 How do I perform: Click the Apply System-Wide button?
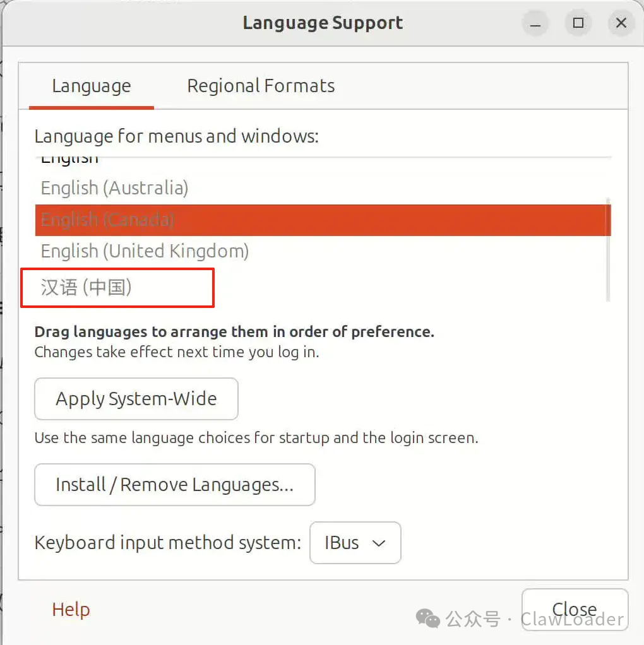coord(136,399)
